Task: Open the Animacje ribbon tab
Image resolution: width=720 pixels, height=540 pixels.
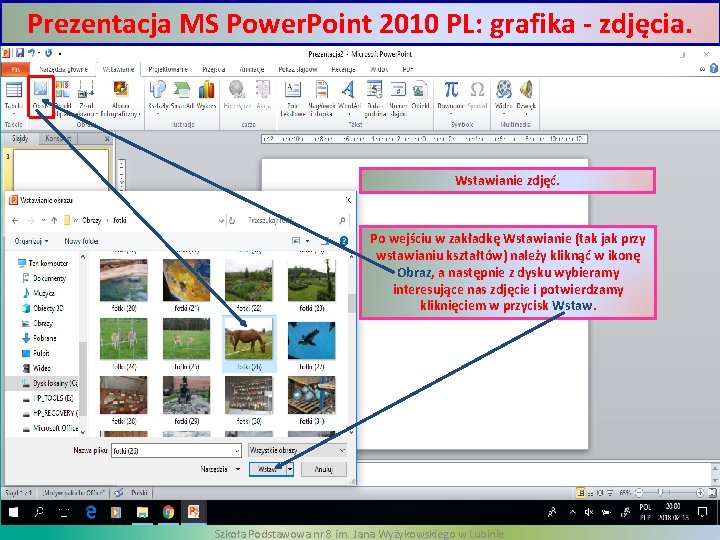Action: 252,69
